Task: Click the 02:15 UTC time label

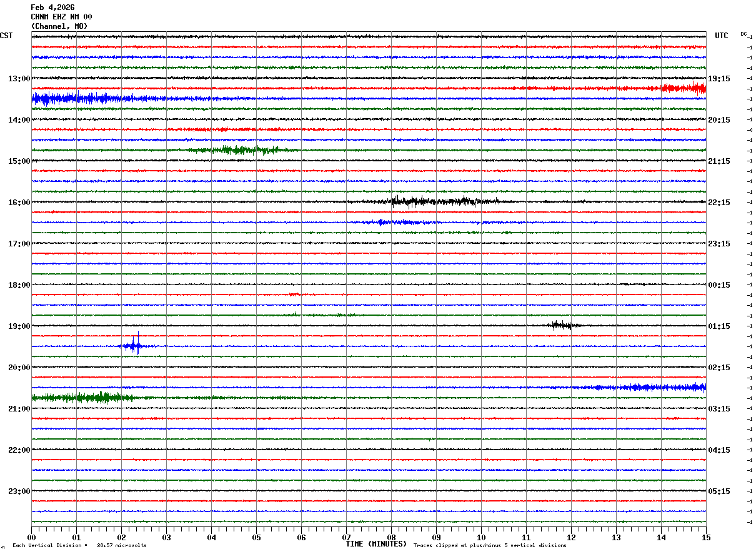Action: (719, 368)
